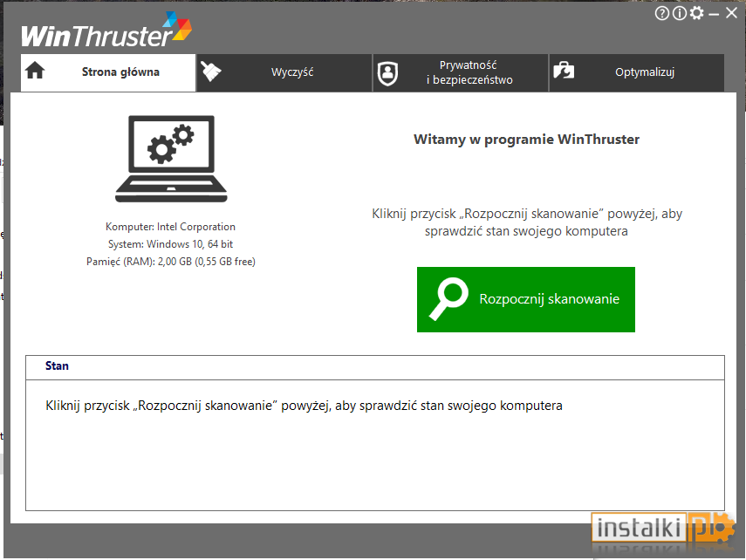Click the instalki.pl watermark logo

tap(664, 528)
